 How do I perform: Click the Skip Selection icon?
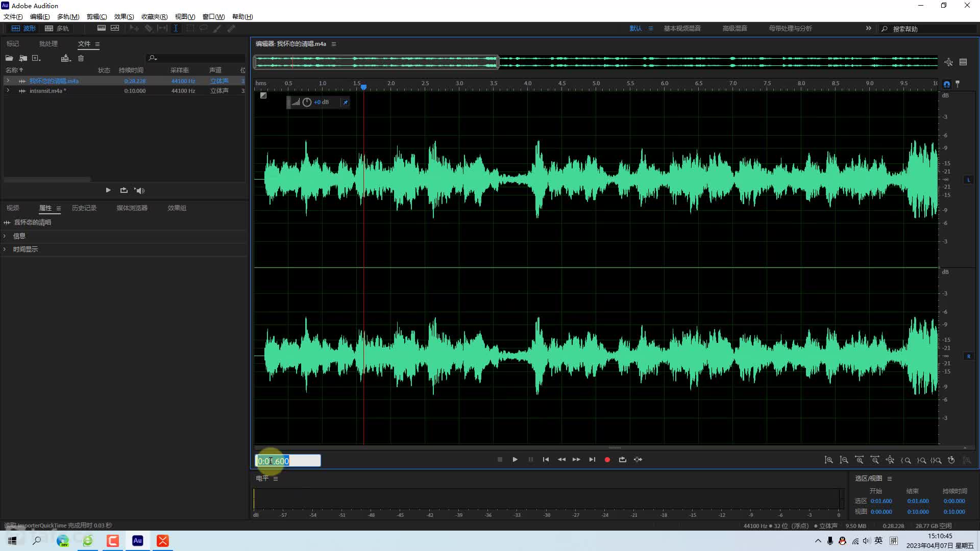click(x=638, y=460)
